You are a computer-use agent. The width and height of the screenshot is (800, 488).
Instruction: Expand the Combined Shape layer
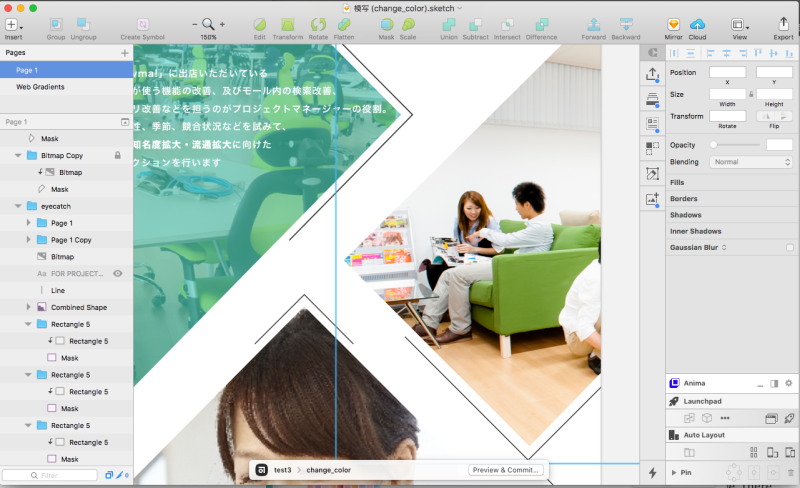[29, 307]
